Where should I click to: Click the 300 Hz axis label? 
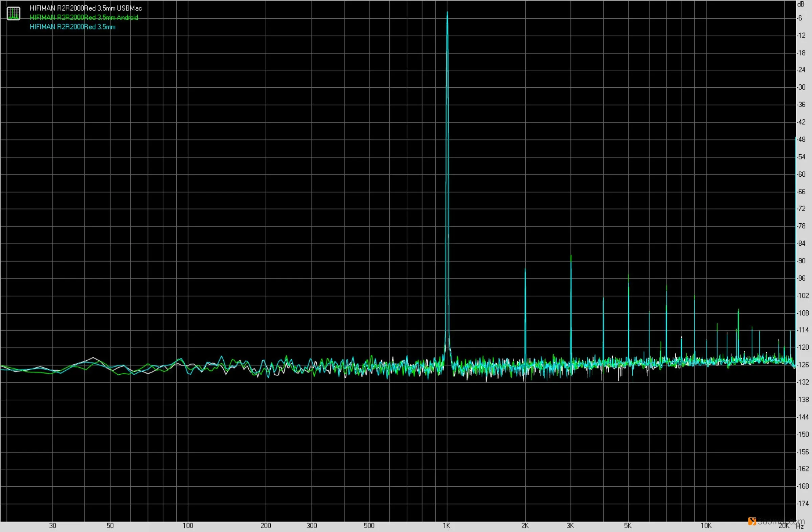coord(312,526)
